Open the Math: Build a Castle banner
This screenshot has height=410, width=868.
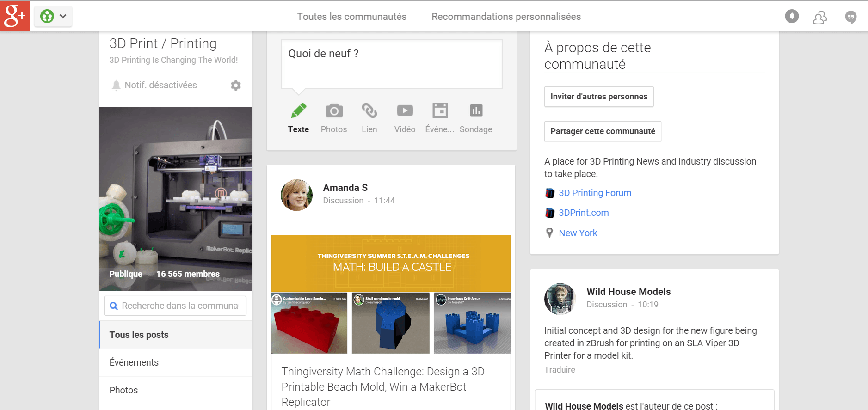(391, 263)
